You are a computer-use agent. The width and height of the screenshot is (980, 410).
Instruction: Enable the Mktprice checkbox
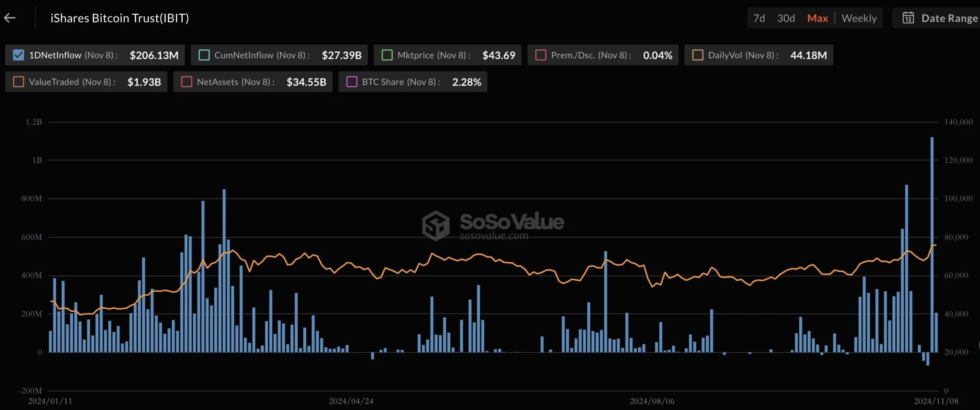[387, 55]
